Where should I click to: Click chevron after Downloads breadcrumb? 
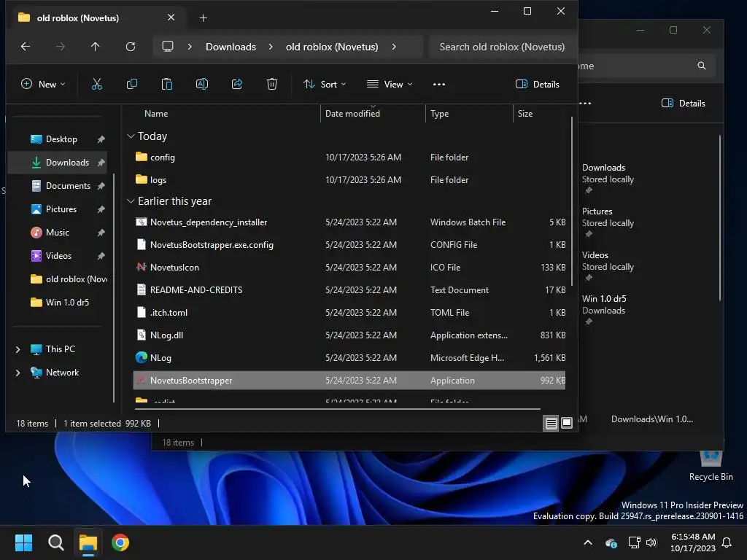[271, 47]
